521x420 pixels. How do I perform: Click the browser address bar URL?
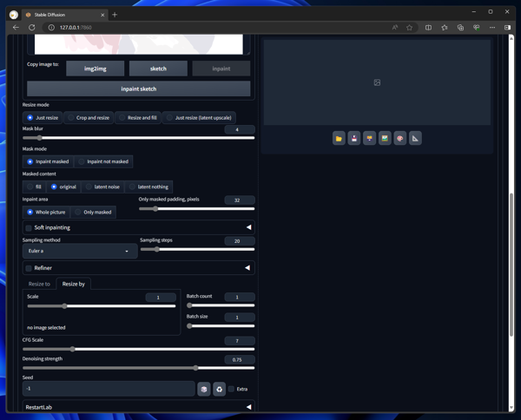(x=76, y=28)
